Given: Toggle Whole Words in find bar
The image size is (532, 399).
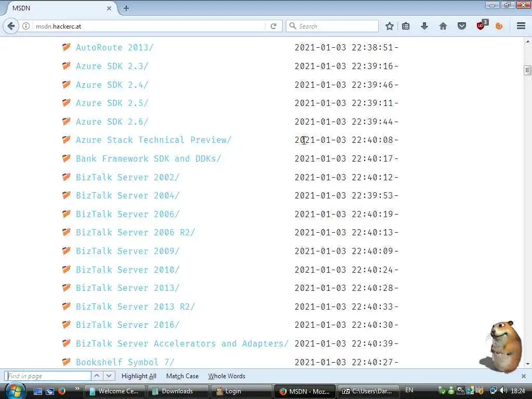Looking at the screenshot, I should coord(227,376).
